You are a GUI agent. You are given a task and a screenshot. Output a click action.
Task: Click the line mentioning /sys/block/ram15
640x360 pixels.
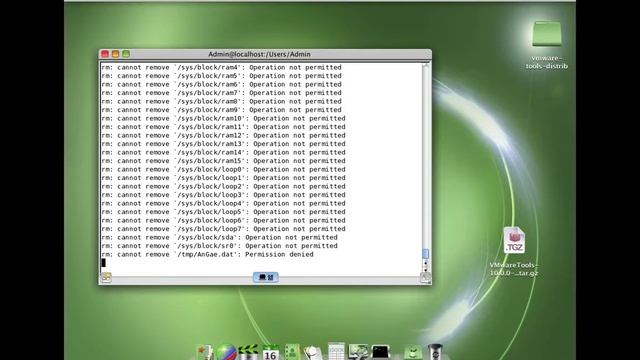coord(223,161)
